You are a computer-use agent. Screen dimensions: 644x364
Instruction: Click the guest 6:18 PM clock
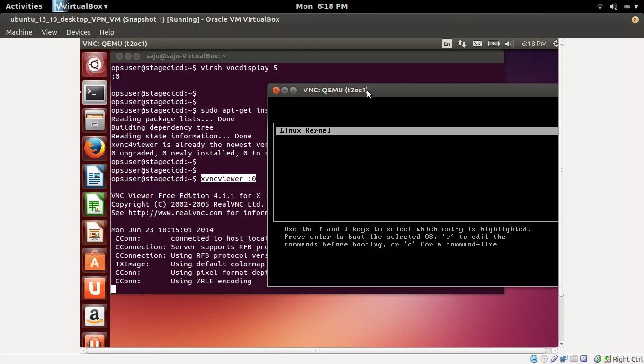[534, 44]
